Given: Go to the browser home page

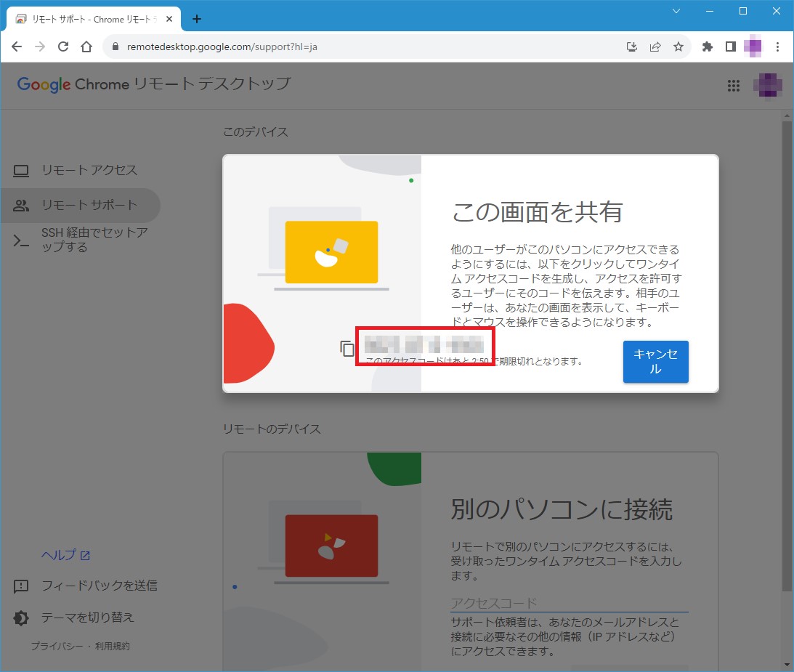Looking at the screenshot, I should pos(86,46).
